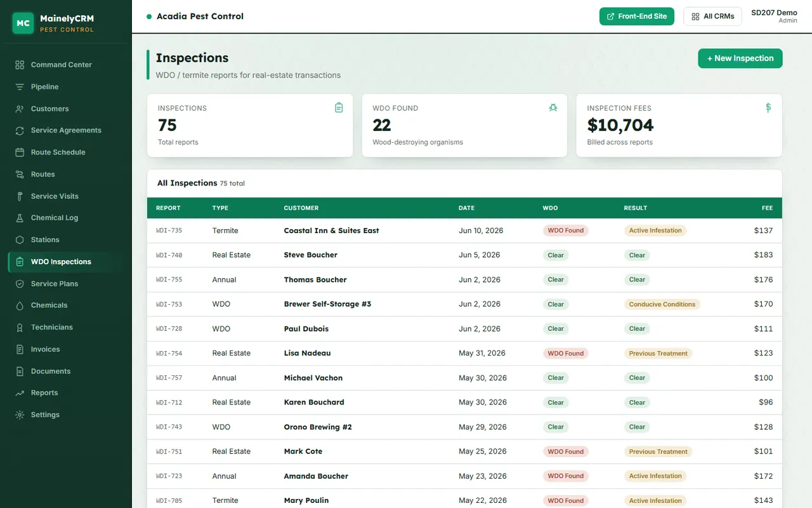Click report ID WDI-755
Screen dimensions: 812x508
(x=169, y=279)
